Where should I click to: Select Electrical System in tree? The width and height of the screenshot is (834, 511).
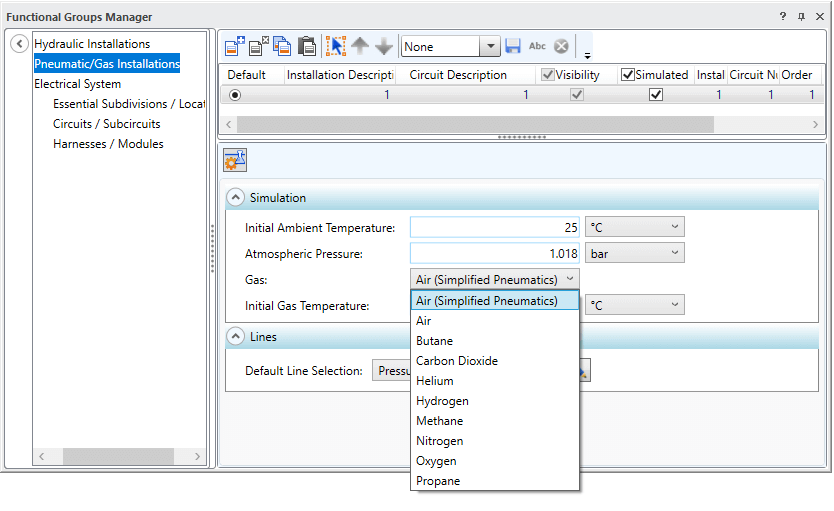coord(78,84)
